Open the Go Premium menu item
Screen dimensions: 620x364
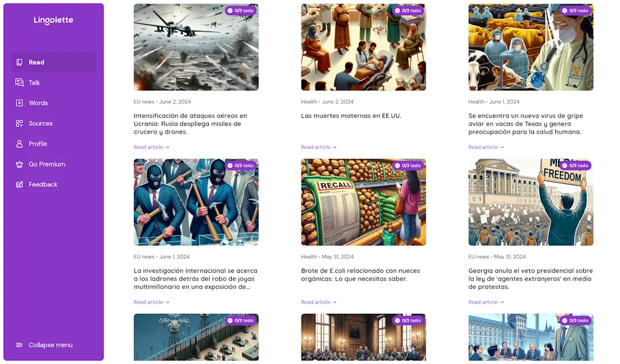tap(53, 164)
